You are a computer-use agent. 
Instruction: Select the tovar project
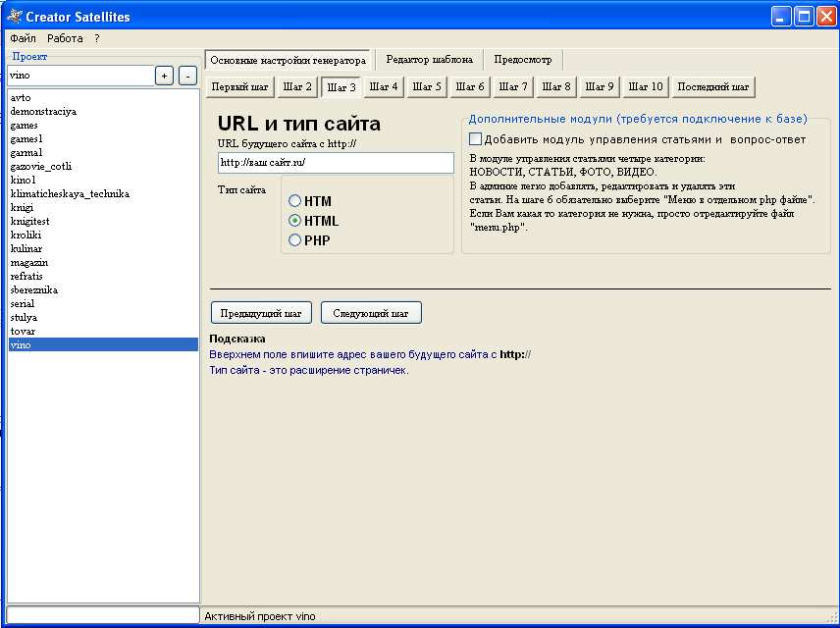click(103, 331)
